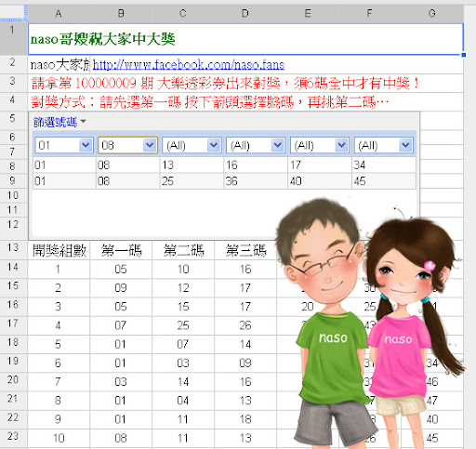
Task: Click the red text about 第 100000009 期
Action: point(225,84)
